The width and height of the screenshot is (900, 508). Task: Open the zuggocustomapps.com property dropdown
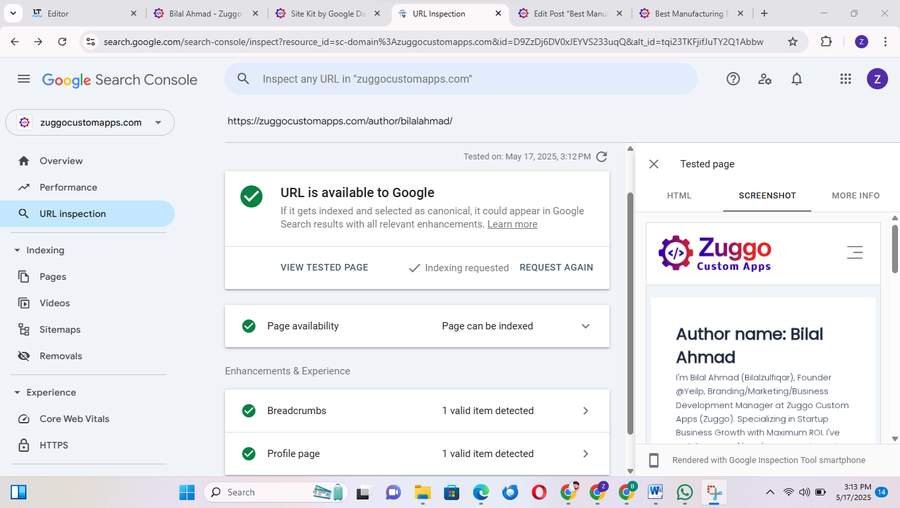click(90, 122)
